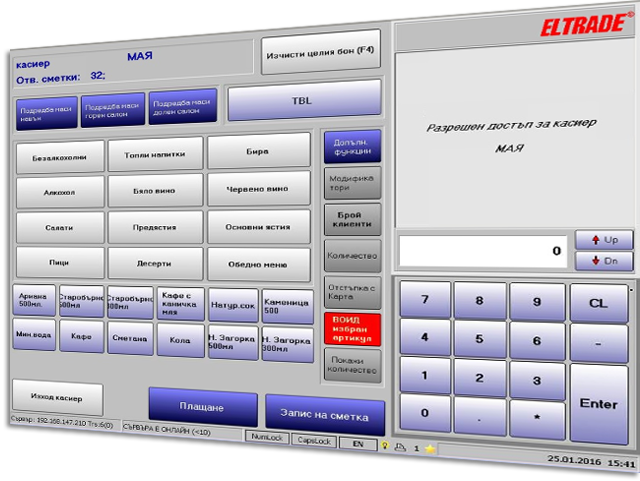Click status text СЪРВЪРА Е ОНЛАЙН
The width and height of the screenshot is (640, 481).
point(167,429)
